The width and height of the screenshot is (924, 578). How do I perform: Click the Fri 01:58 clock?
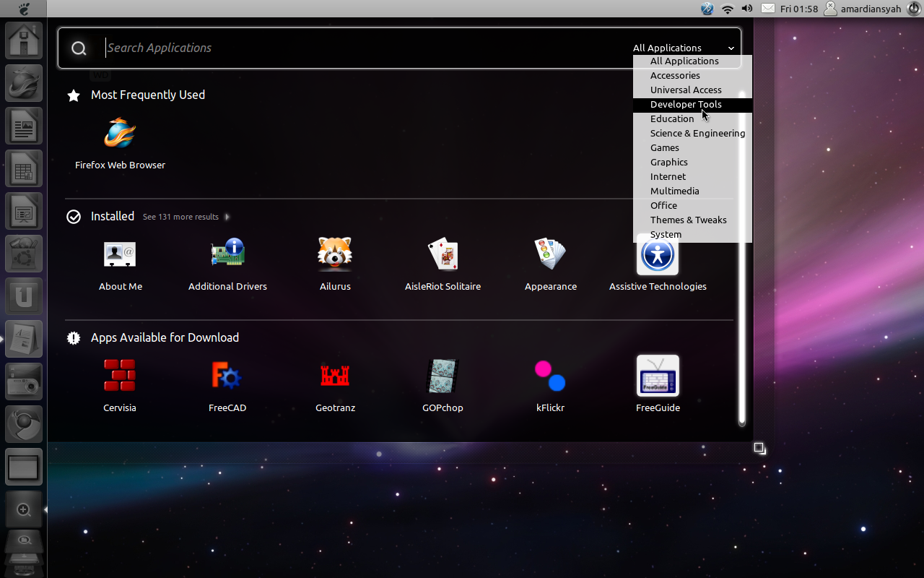pos(799,9)
